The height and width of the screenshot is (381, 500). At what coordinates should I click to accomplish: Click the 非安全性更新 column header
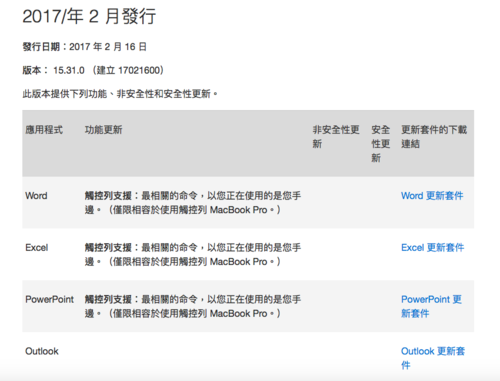click(336, 137)
